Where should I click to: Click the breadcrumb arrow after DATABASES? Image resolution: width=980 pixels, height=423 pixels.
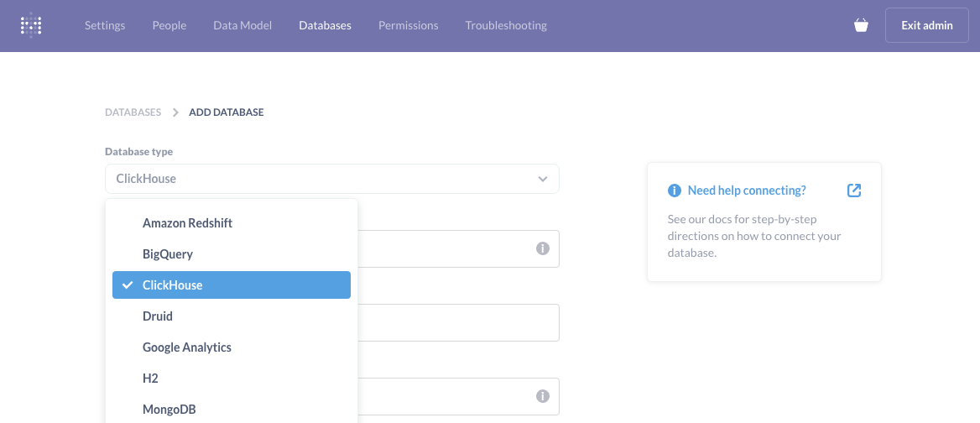coord(175,112)
